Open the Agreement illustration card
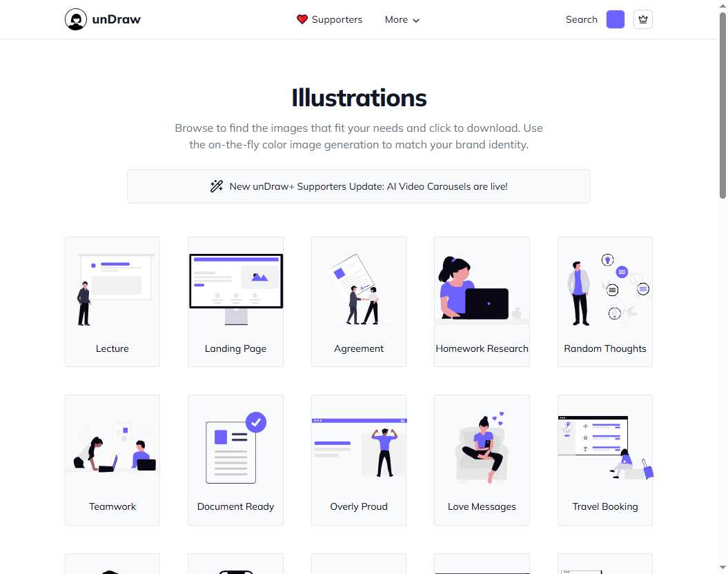 pos(359,301)
